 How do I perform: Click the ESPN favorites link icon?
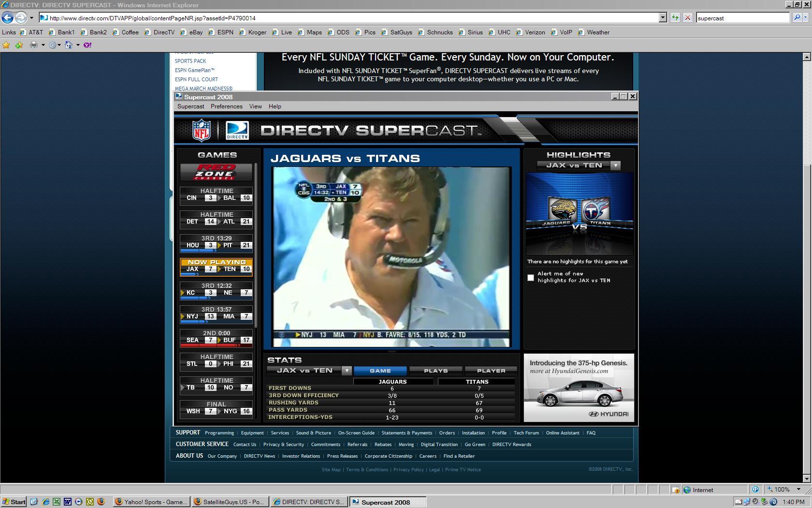(x=211, y=32)
